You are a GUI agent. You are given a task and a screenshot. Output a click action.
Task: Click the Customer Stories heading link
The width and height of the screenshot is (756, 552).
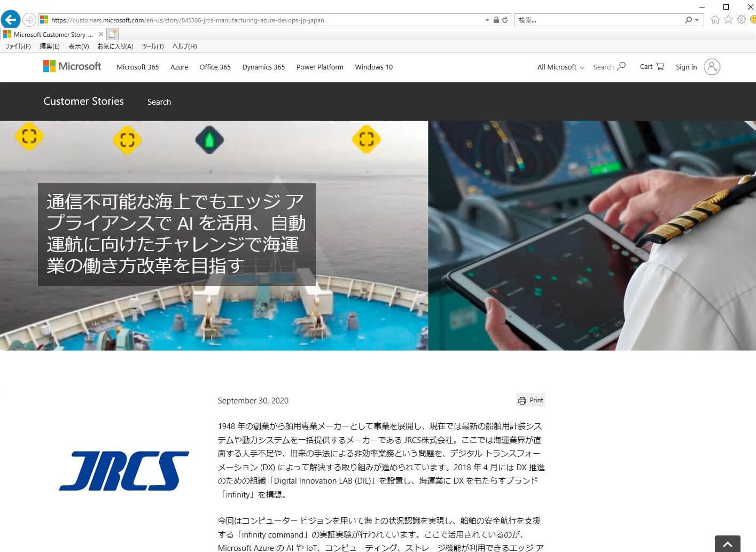click(x=83, y=101)
